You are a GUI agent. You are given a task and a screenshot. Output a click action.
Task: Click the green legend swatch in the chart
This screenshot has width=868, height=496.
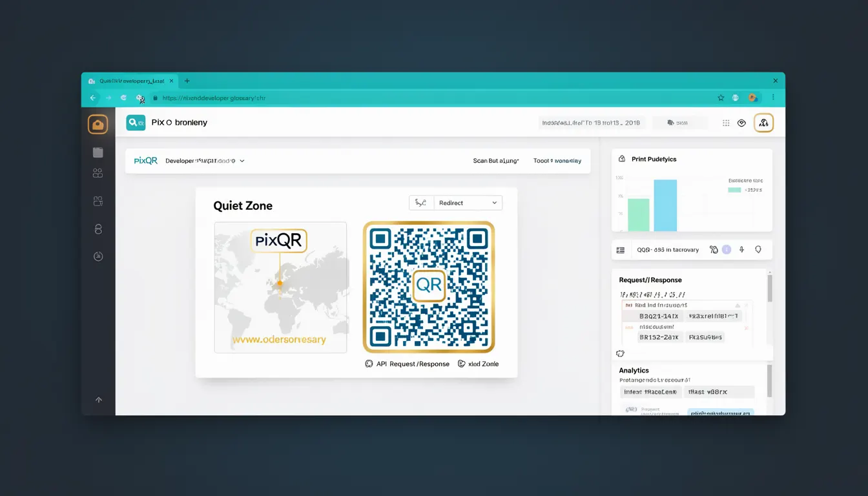pyautogui.click(x=734, y=190)
